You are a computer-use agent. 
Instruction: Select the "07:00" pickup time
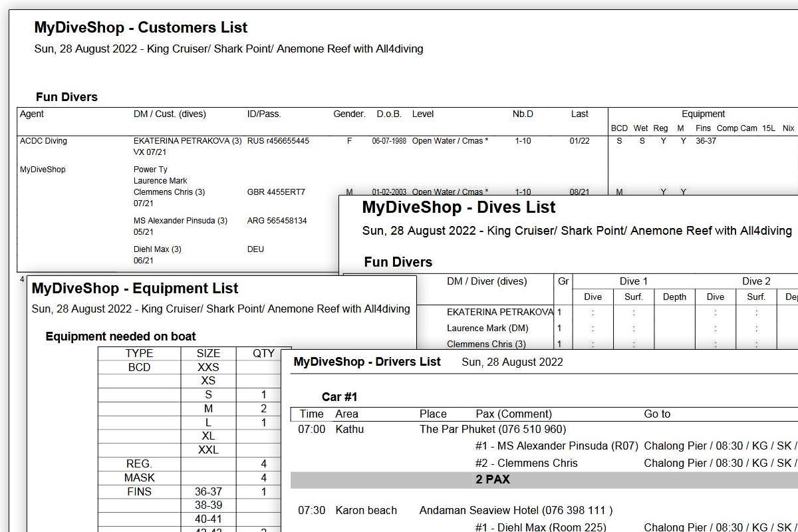click(312, 430)
